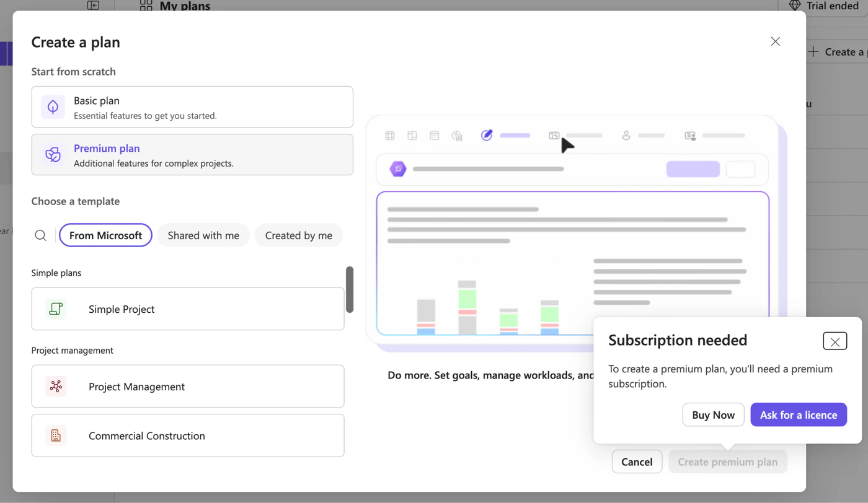Image resolution: width=868 pixels, height=503 pixels.
Task: Select the Basic plan option
Action: tap(192, 107)
